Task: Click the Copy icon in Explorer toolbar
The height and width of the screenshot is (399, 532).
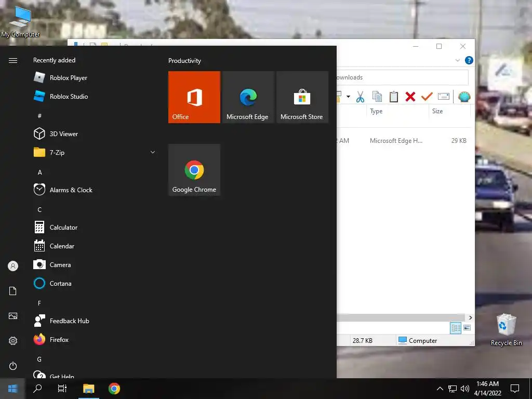Action: (x=377, y=97)
